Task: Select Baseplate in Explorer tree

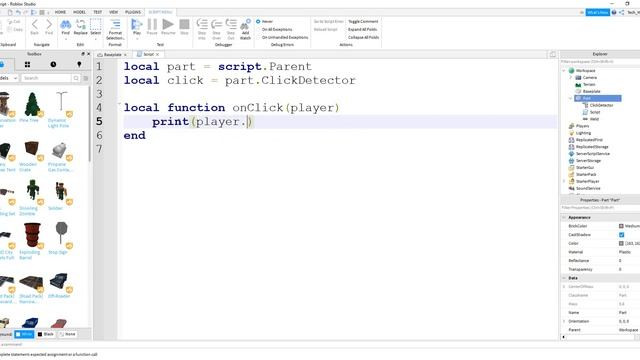Action: pos(591,91)
